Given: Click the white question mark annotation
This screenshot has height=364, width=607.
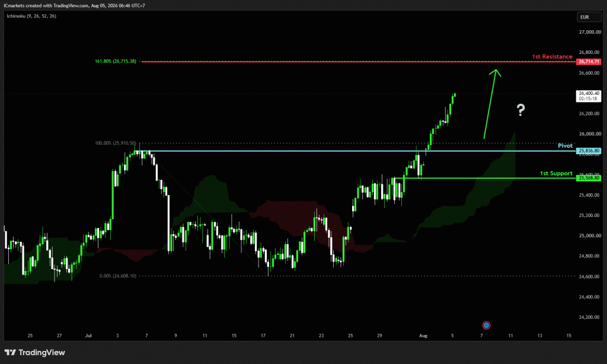Looking at the screenshot, I should point(521,110).
